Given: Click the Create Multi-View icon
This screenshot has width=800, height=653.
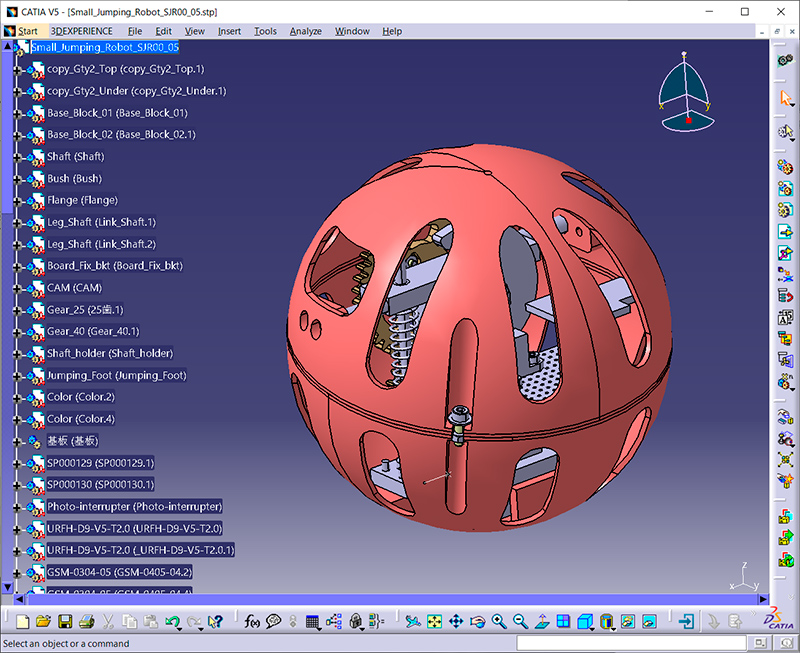Looking at the screenshot, I should coord(563,621).
